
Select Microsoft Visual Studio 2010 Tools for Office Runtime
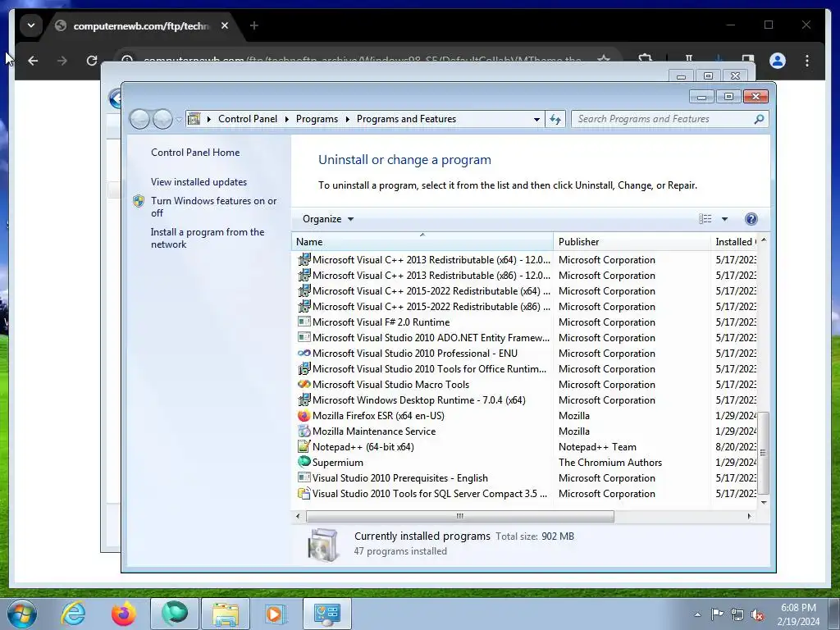tap(526, 368)
